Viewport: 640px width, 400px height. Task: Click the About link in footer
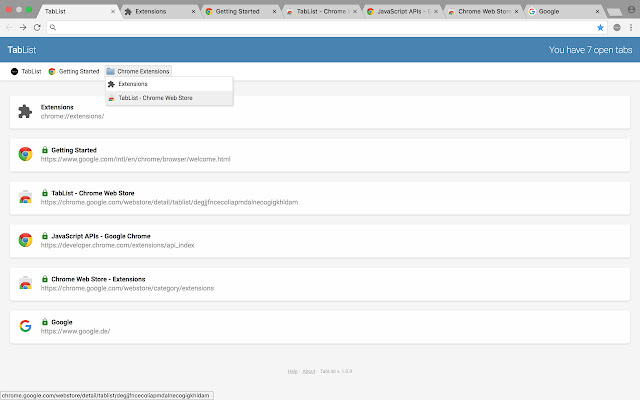coord(309,371)
